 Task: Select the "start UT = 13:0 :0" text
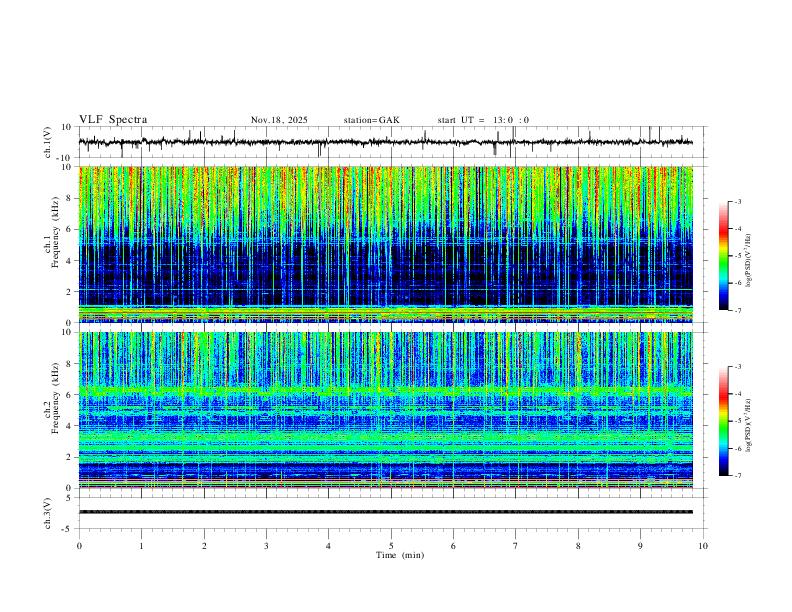[483, 120]
